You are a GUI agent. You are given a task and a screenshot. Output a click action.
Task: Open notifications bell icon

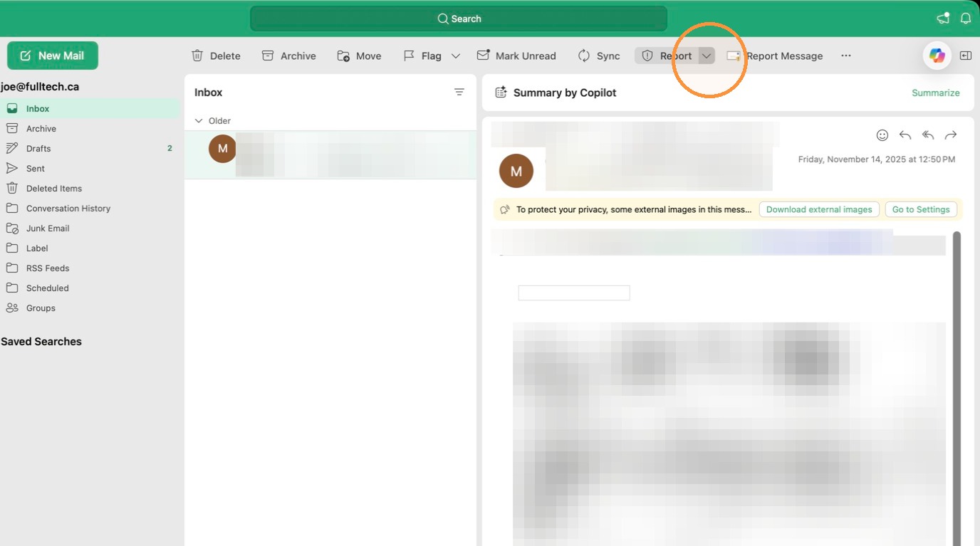pos(966,19)
